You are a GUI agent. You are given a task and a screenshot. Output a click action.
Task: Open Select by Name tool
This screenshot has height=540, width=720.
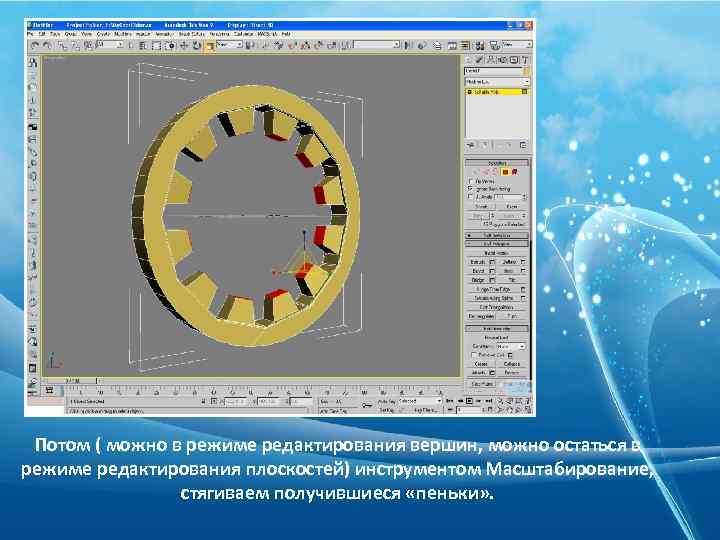143,45
